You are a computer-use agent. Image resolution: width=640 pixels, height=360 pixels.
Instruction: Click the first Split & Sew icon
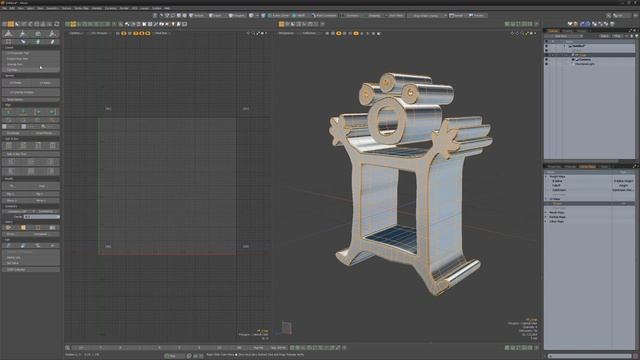(9, 146)
